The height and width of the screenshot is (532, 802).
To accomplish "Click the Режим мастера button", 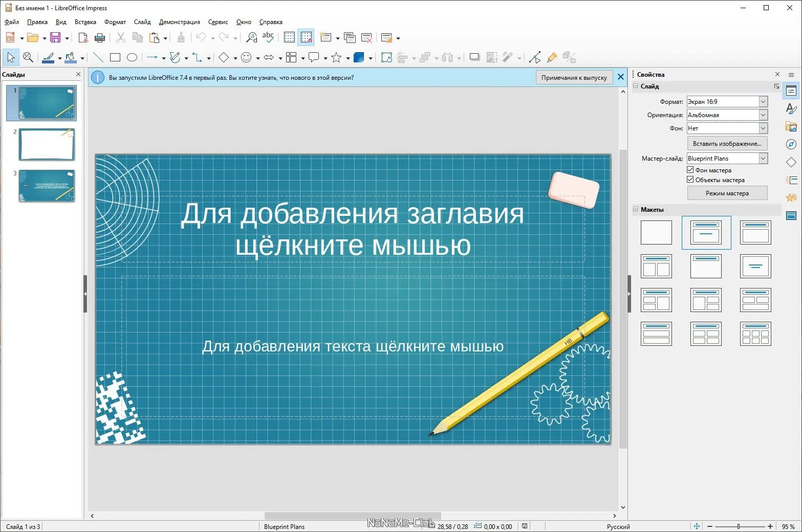I will tap(727, 193).
